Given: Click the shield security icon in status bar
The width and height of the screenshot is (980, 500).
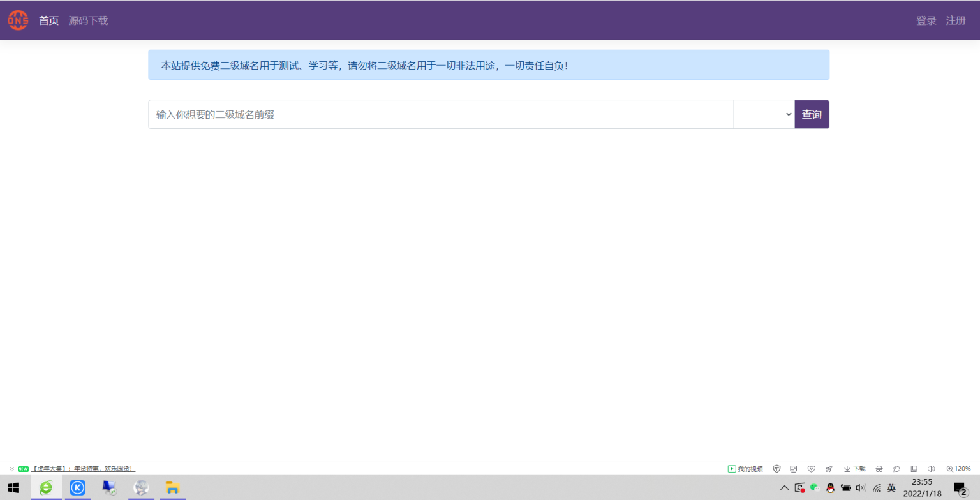Looking at the screenshot, I should (x=776, y=469).
